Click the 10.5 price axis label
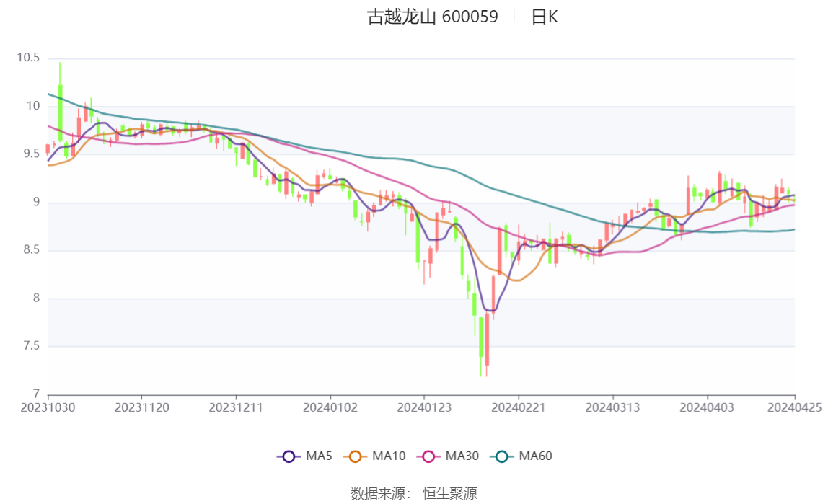The width and height of the screenshot is (828, 504). coord(29,58)
